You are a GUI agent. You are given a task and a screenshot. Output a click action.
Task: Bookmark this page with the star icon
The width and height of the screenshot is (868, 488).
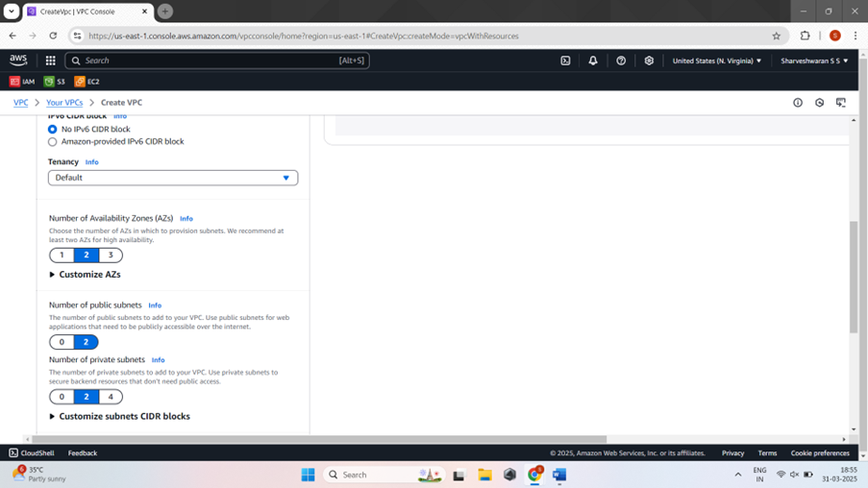(776, 36)
